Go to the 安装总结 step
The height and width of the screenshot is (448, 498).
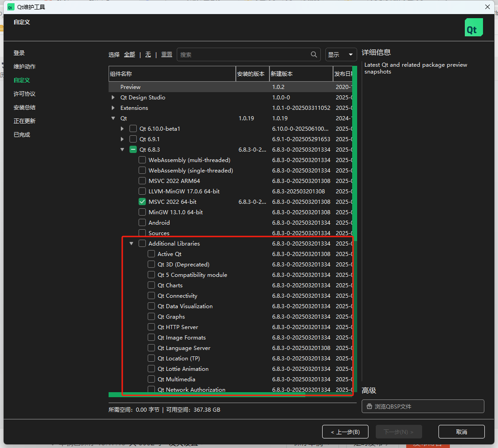(25, 108)
